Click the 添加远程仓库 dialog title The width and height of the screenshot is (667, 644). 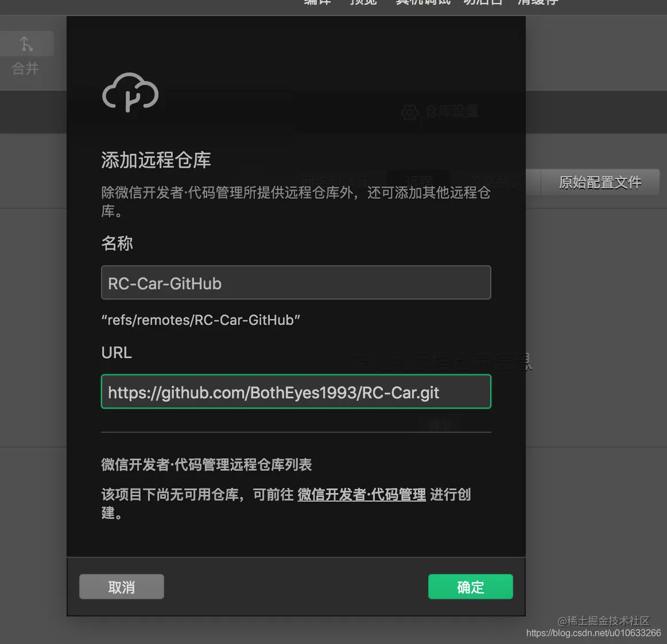pyautogui.click(x=156, y=160)
